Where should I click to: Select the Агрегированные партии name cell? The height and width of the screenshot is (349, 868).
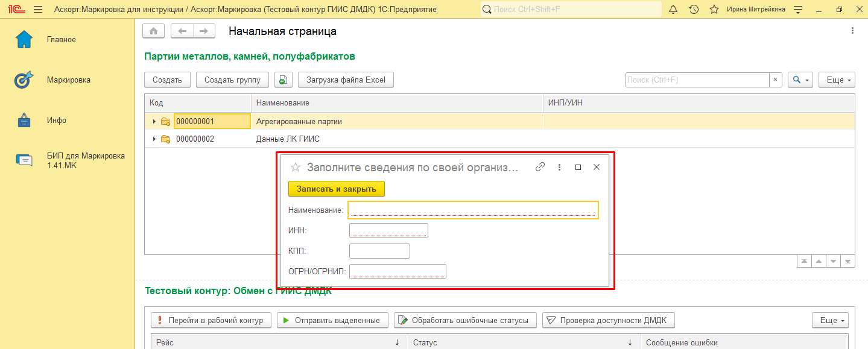397,122
